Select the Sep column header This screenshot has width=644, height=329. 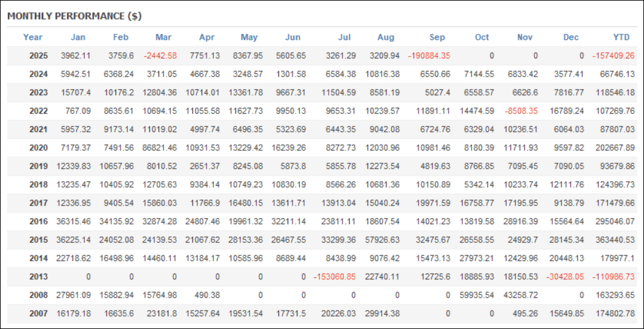[439, 37]
